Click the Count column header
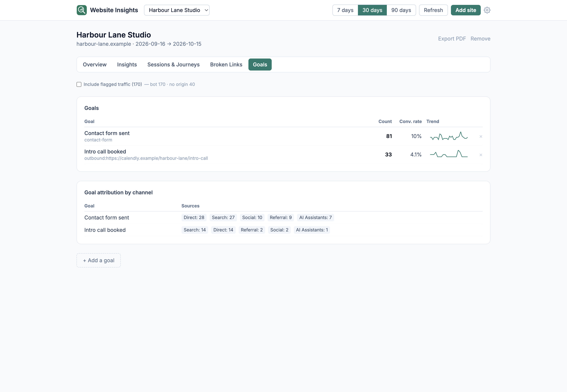This screenshot has height=392, width=567. (385, 121)
